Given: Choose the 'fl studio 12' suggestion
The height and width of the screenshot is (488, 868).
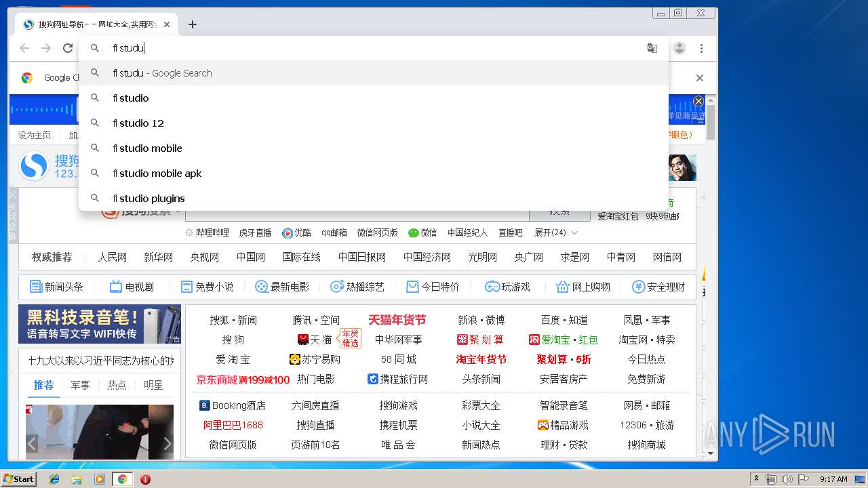Looking at the screenshot, I should pos(374,123).
